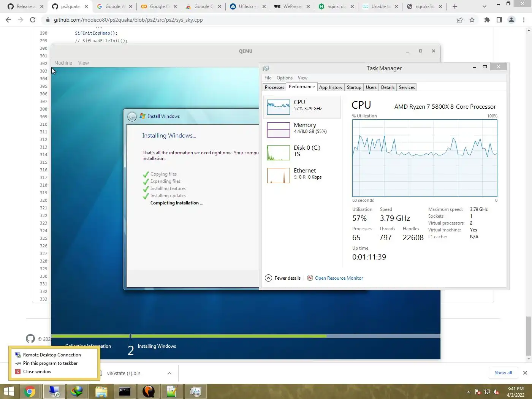Click the Task Manager title bar icon
The image size is (532, 399).
[266, 68]
